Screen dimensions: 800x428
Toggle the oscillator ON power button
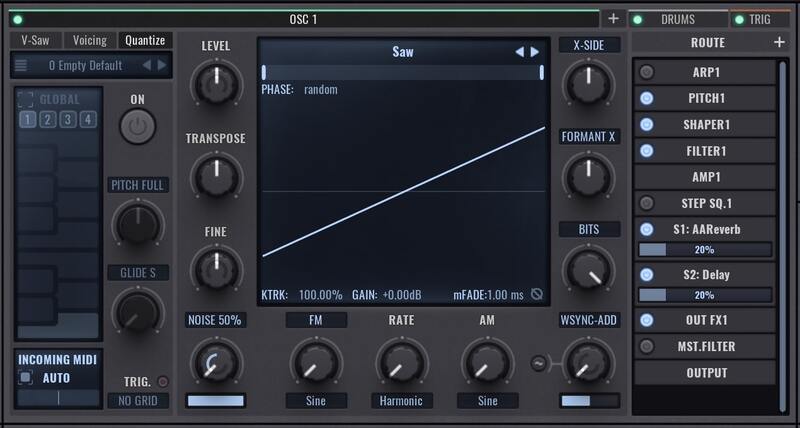(138, 127)
